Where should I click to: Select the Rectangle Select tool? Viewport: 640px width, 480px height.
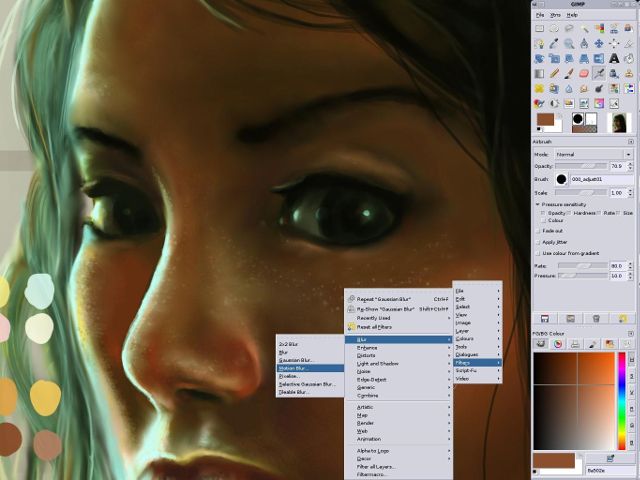point(539,29)
